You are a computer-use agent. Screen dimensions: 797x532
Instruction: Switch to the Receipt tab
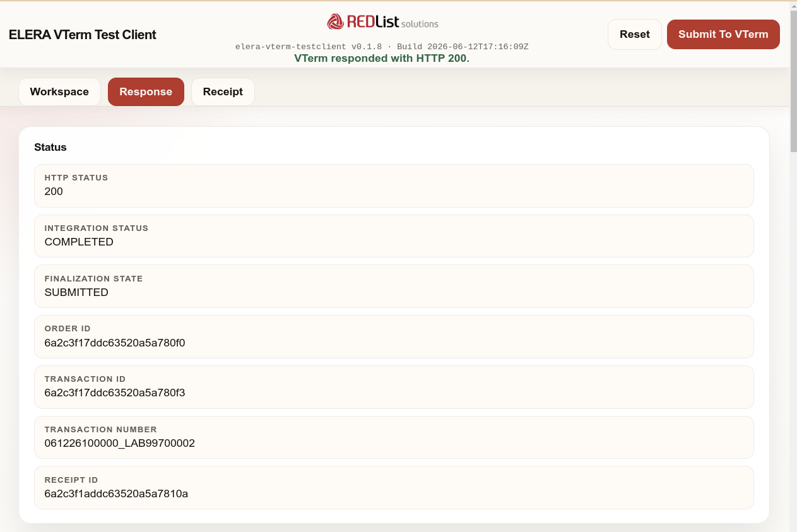tap(223, 92)
